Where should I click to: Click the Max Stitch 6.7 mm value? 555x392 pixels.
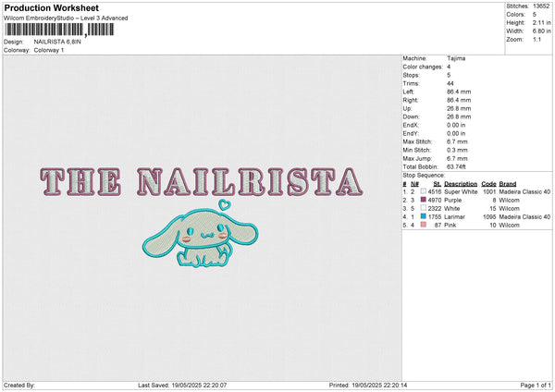[457, 141]
